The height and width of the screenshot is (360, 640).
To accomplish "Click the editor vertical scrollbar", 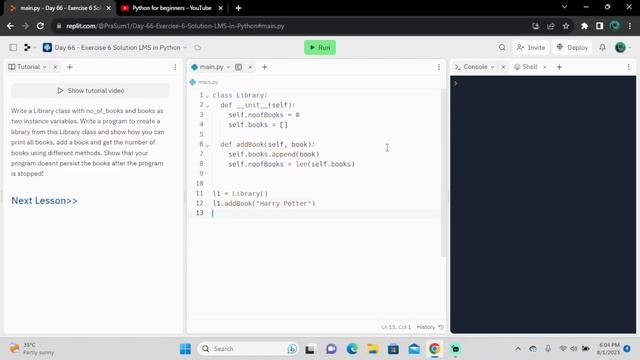I will pyautogui.click(x=443, y=172).
